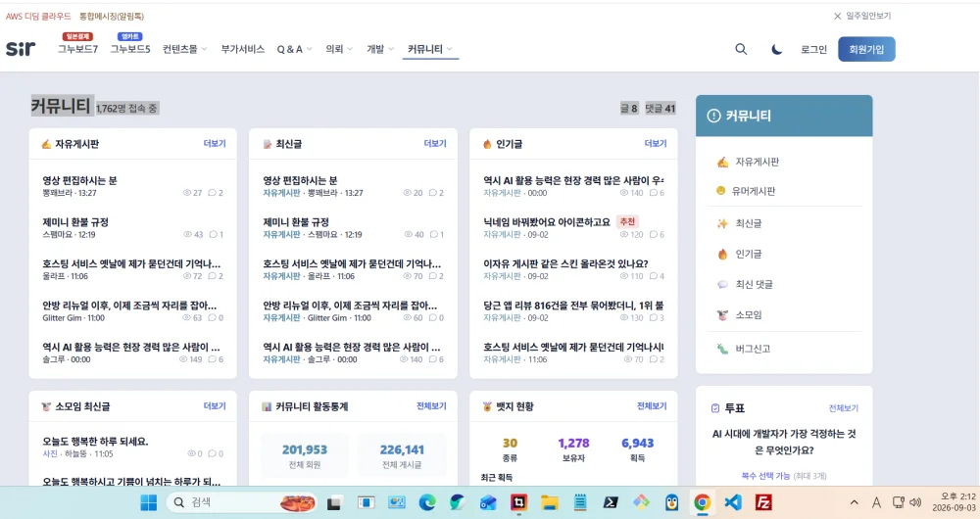This screenshot has width=980, height=519.
Task: Open the 그누보드5 menu item
Action: pos(130,49)
